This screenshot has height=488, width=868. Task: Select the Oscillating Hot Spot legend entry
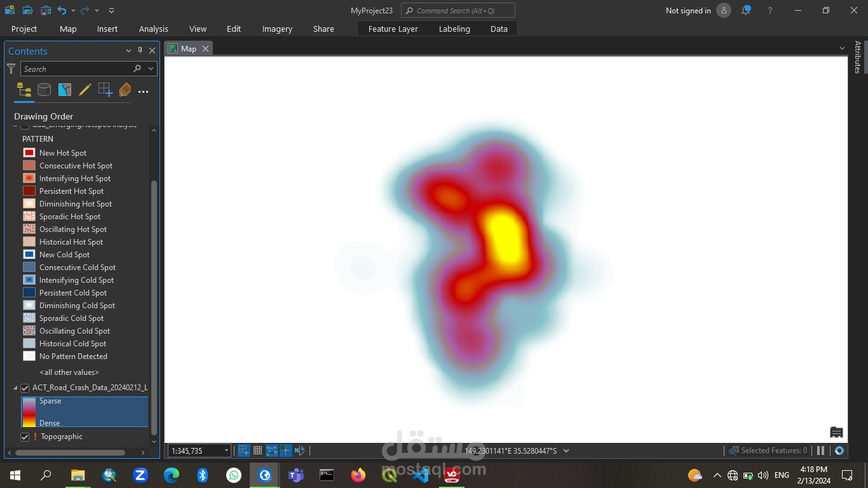[73, 229]
